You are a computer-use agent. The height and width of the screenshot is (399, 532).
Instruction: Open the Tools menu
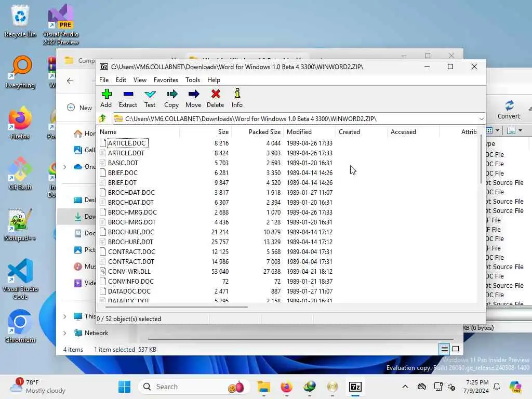click(193, 79)
